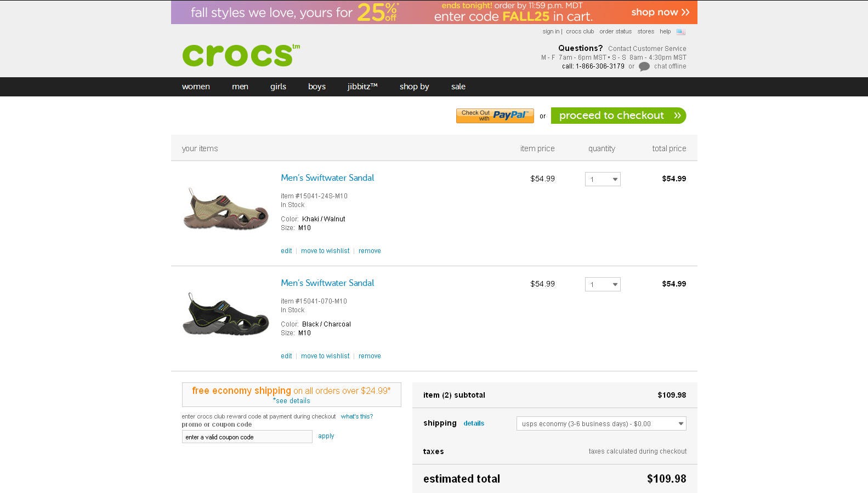Viewport: 868px width, 493px height.
Task: Open the women menu
Action: [x=196, y=87]
